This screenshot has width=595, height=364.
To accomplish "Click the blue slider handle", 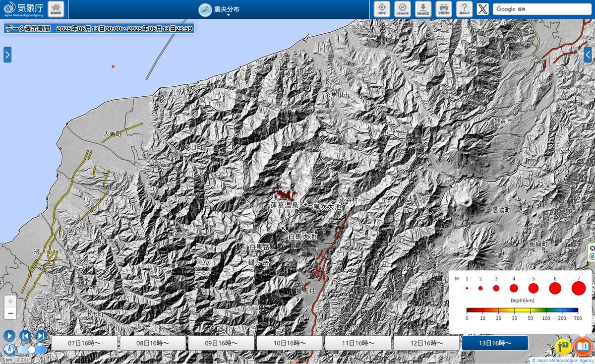I will [x=32, y=350].
